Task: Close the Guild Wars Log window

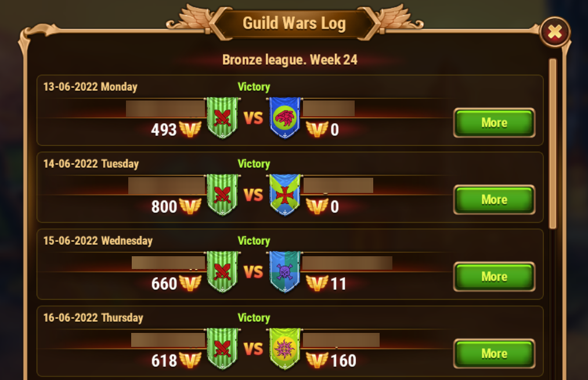Action: tap(555, 33)
